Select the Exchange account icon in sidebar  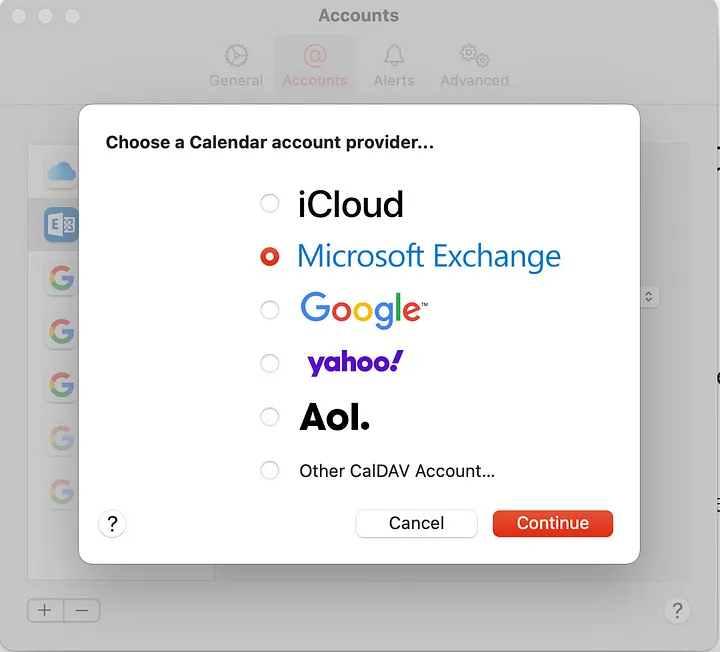tap(61, 225)
